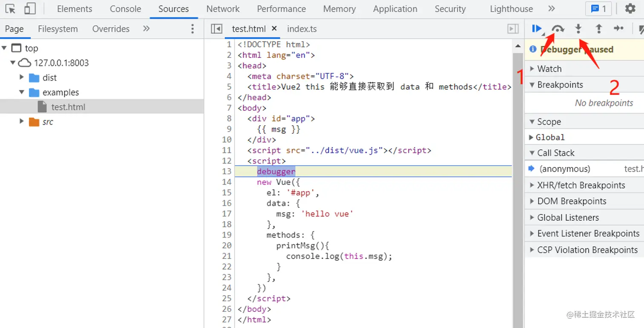Viewport: 644px width, 328px height.
Task: Set a breakpoint on line number 21
Action: tap(227, 256)
